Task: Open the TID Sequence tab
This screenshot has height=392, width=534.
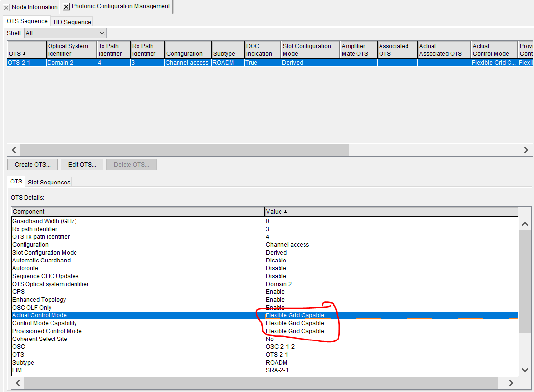Action: point(72,22)
